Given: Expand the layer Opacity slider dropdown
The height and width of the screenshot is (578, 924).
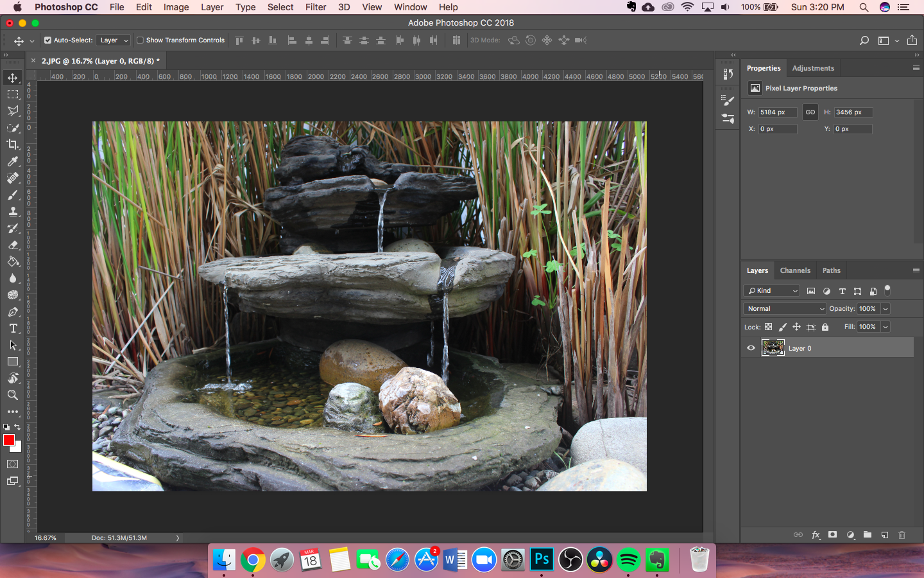Looking at the screenshot, I should coord(886,309).
